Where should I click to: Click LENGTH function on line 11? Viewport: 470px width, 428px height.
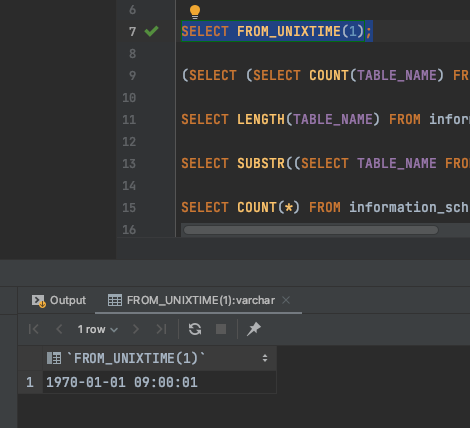[x=261, y=119]
